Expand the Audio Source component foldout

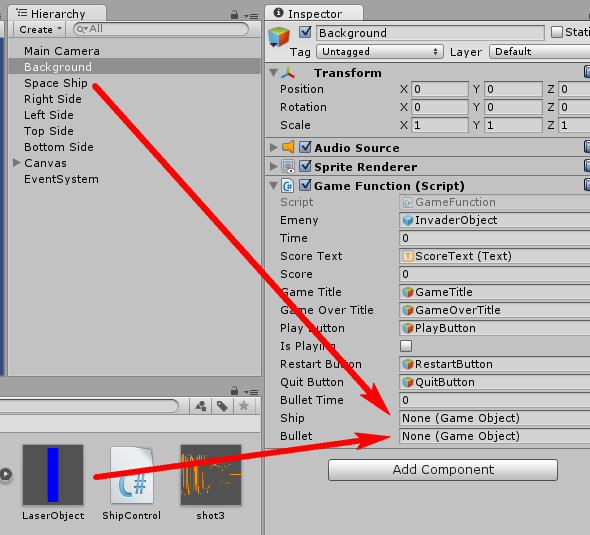pyautogui.click(x=274, y=147)
